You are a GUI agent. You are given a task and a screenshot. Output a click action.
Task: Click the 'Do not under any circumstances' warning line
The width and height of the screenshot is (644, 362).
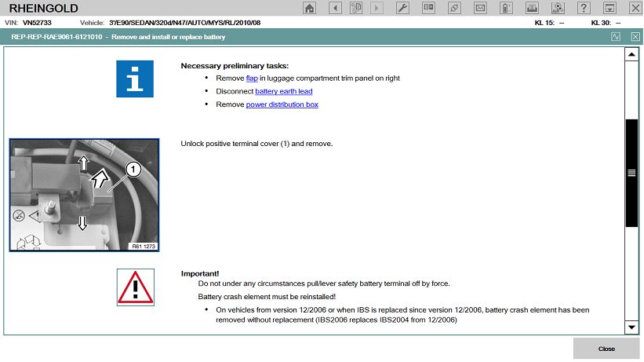coord(324,283)
